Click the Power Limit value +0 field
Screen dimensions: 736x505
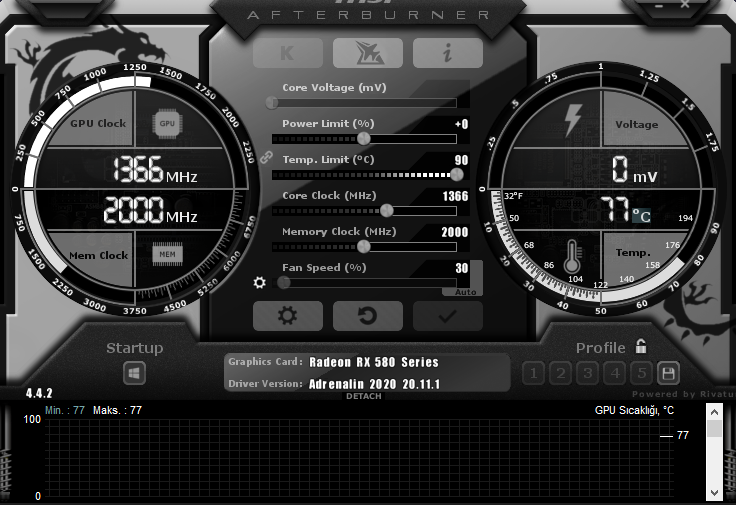(x=461, y=124)
